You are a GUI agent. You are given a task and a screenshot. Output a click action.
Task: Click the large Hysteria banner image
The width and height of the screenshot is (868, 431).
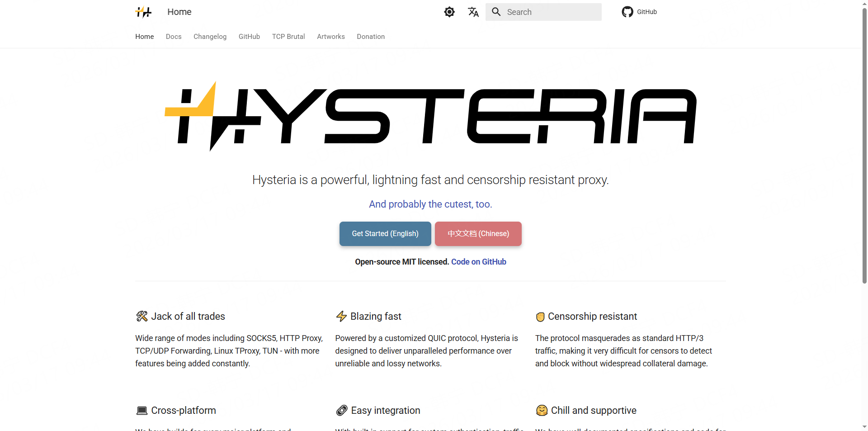click(430, 116)
